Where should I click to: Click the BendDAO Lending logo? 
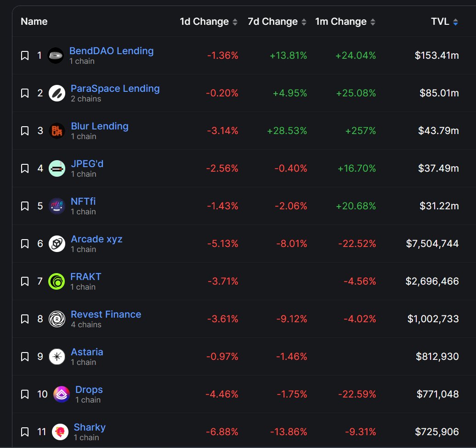click(x=56, y=56)
